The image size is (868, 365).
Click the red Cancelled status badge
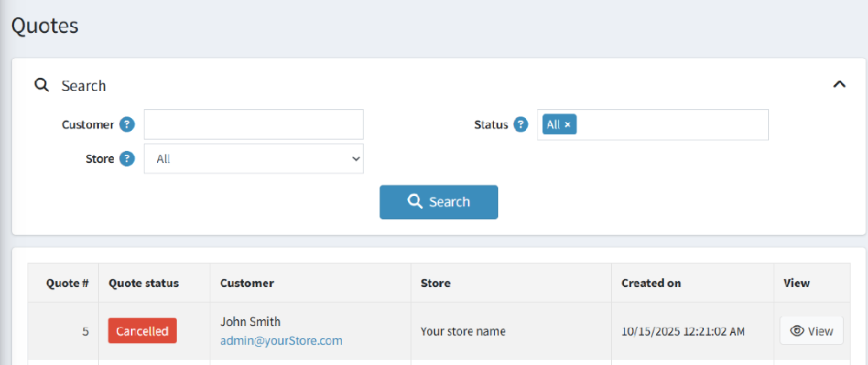coord(142,331)
